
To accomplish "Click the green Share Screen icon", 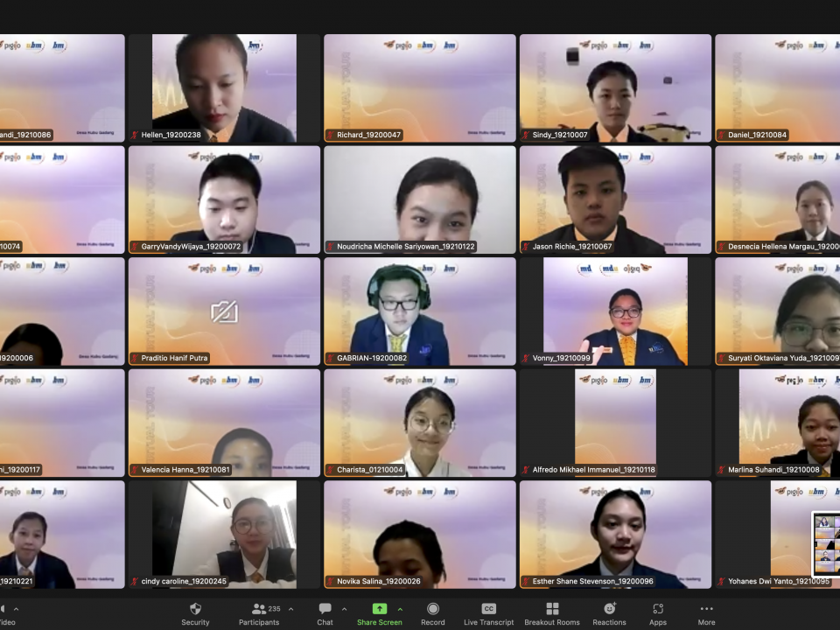I will 379,609.
